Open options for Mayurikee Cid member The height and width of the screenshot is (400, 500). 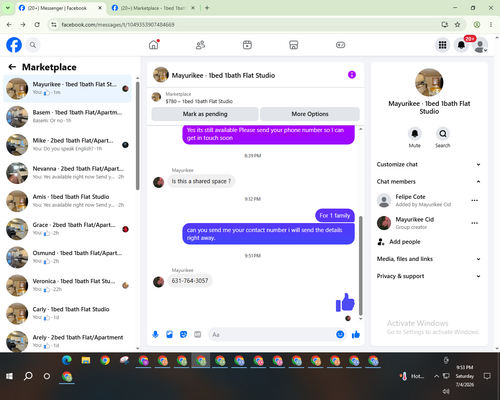(475, 223)
